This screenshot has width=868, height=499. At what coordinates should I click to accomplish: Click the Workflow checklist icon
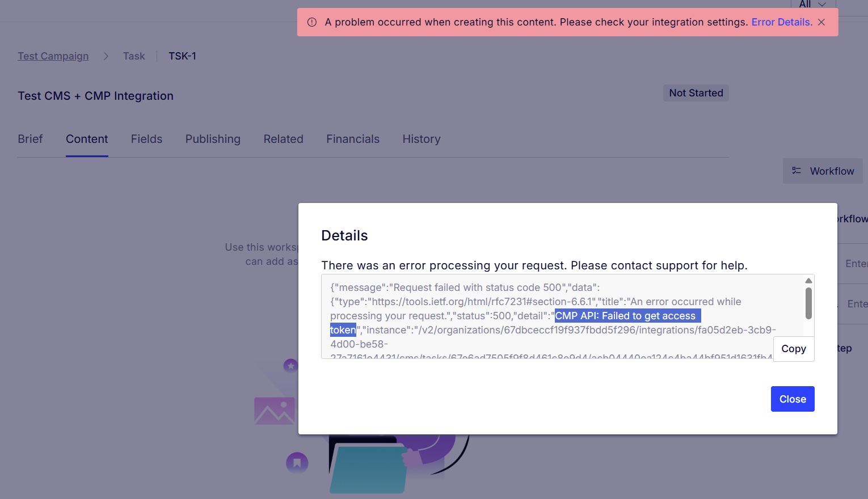point(797,171)
